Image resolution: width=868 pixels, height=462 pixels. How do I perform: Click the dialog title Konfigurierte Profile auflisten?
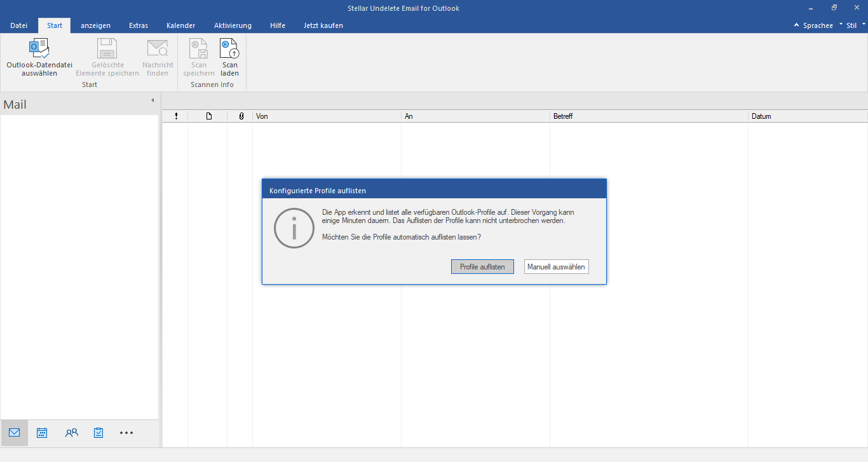[318, 191]
